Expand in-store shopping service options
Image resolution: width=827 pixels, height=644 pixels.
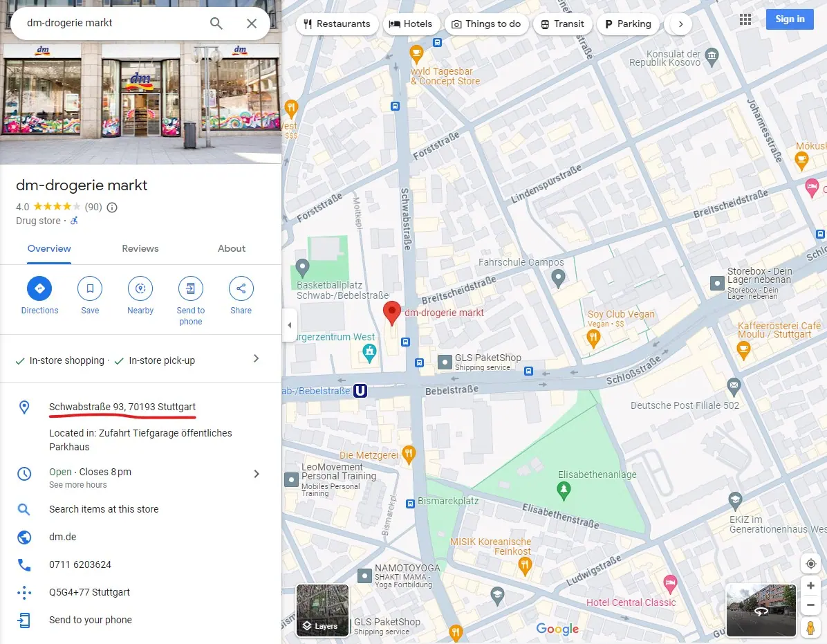point(256,358)
